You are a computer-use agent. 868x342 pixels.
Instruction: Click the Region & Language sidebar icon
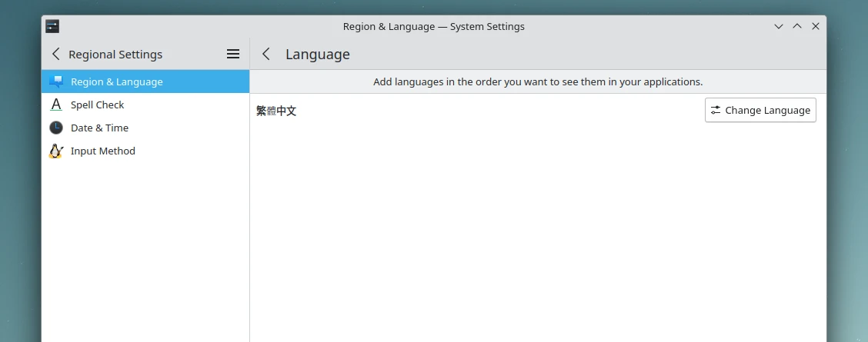coord(55,81)
